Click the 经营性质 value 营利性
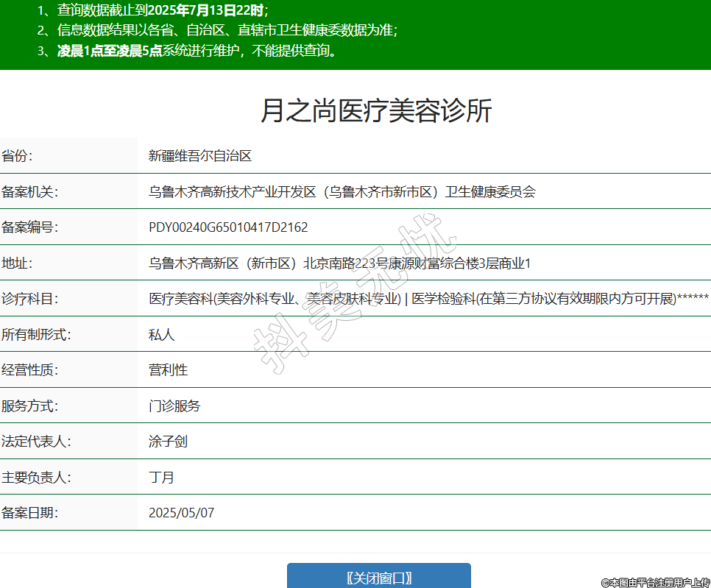This screenshot has height=588, width=711. [168, 370]
